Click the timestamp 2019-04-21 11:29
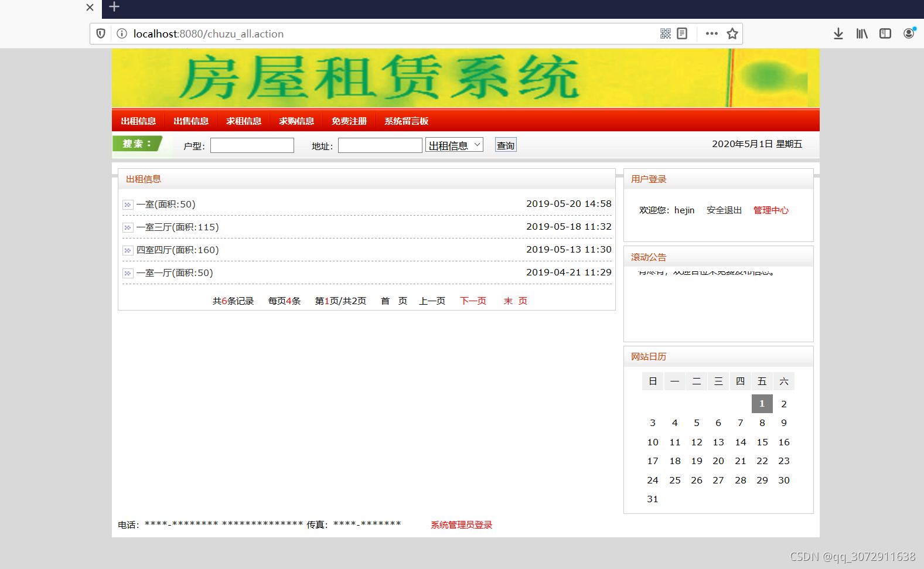This screenshot has width=924, height=569. point(568,272)
